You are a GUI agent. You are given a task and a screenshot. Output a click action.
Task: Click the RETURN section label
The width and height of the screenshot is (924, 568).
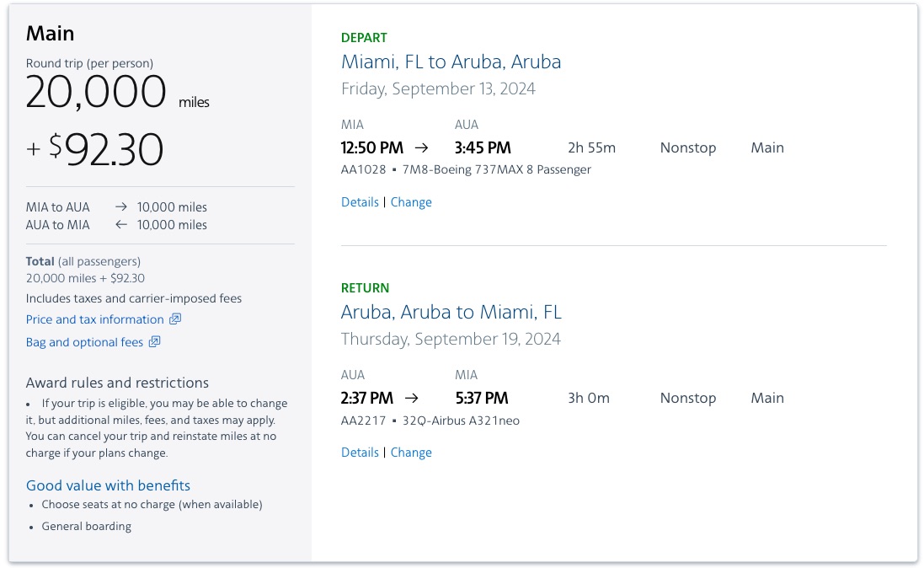click(x=365, y=287)
